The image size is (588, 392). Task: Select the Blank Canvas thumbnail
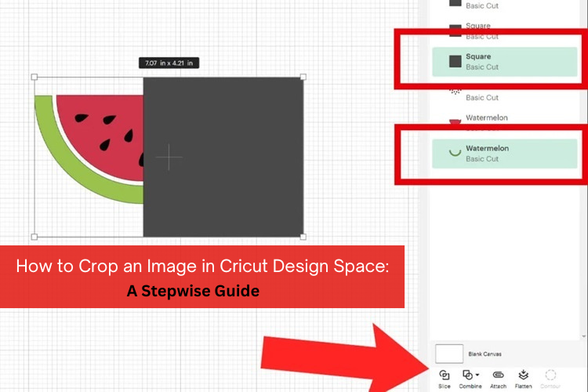coord(449,354)
